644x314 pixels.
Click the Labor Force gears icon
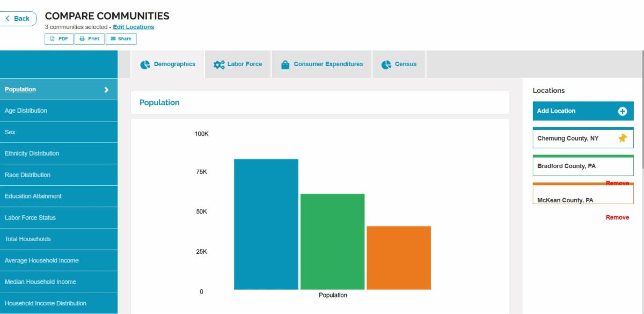point(219,64)
